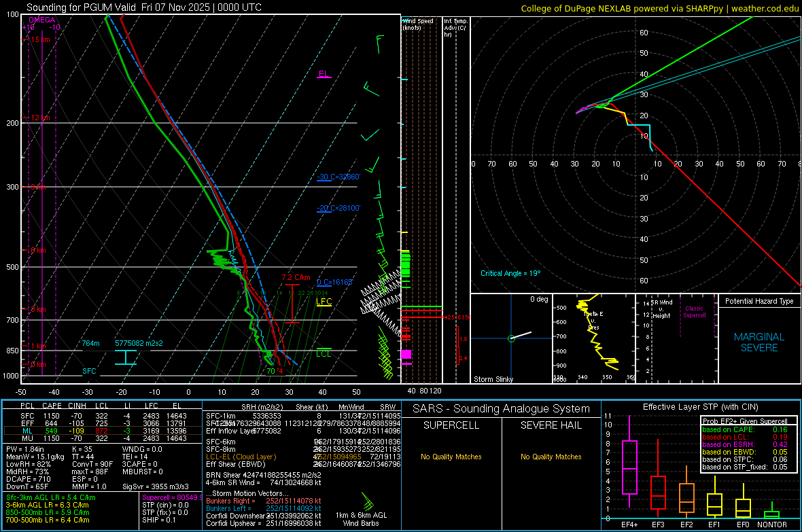Viewport: 802px width, 532px height.
Task: Click the Wind Speed (knots) panel header
Action: (418, 24)
